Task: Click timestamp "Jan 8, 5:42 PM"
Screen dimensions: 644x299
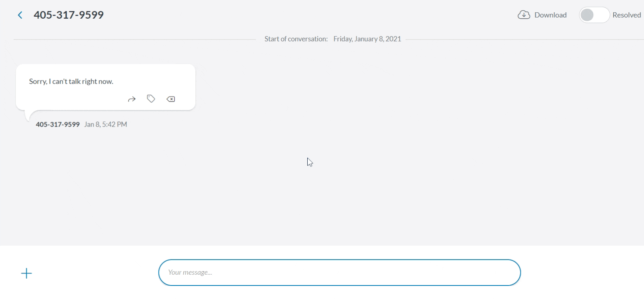Action: coord(105,124)
